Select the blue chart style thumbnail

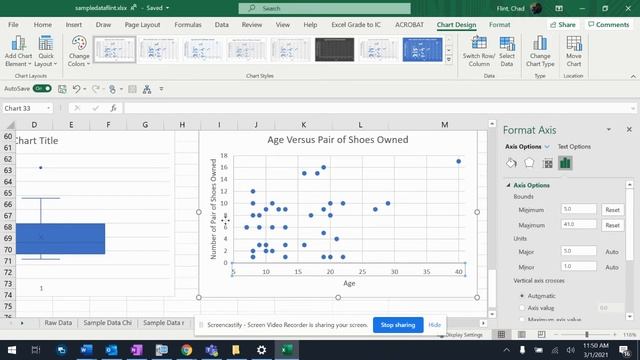click(x=422, y=50)
